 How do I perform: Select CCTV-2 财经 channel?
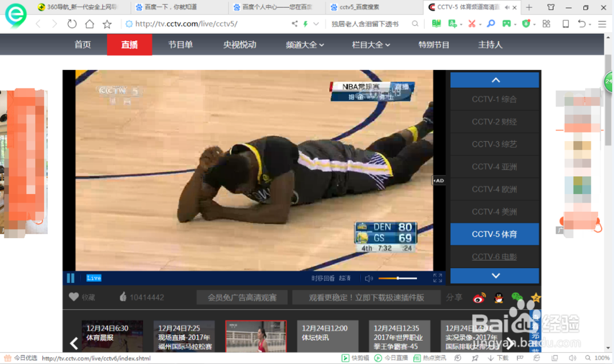point(494,122)
